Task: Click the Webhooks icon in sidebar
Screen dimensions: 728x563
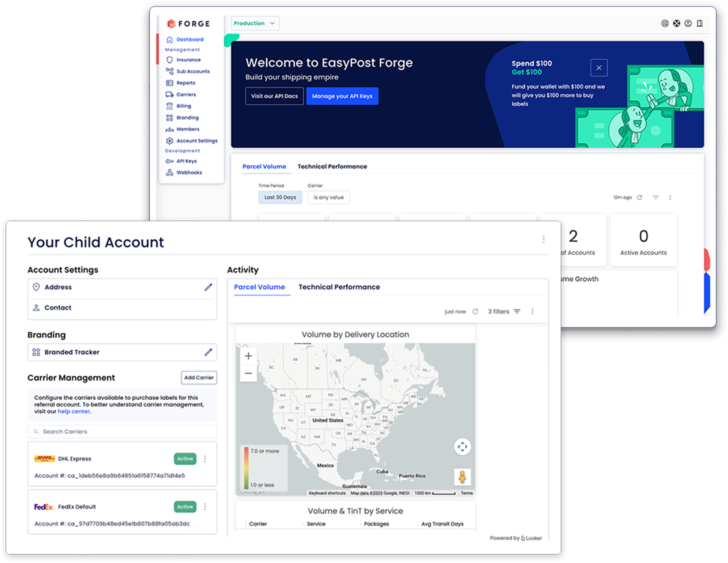Action: 170,173
